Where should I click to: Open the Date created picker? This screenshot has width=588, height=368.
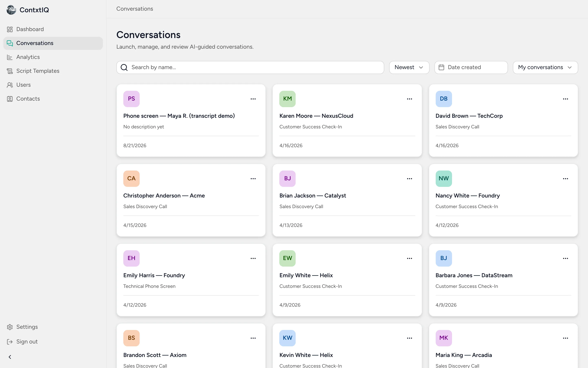tap(471, 67)
